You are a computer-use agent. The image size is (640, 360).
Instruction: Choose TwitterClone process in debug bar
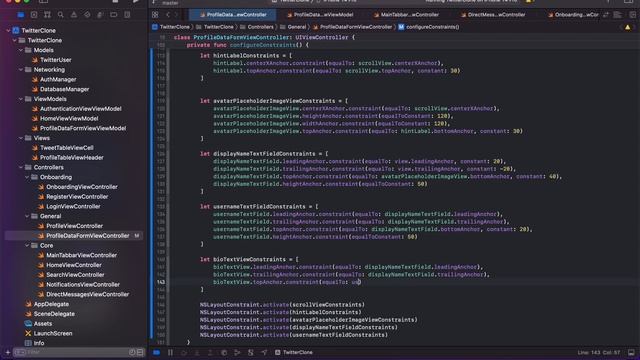tap(294, 352)
